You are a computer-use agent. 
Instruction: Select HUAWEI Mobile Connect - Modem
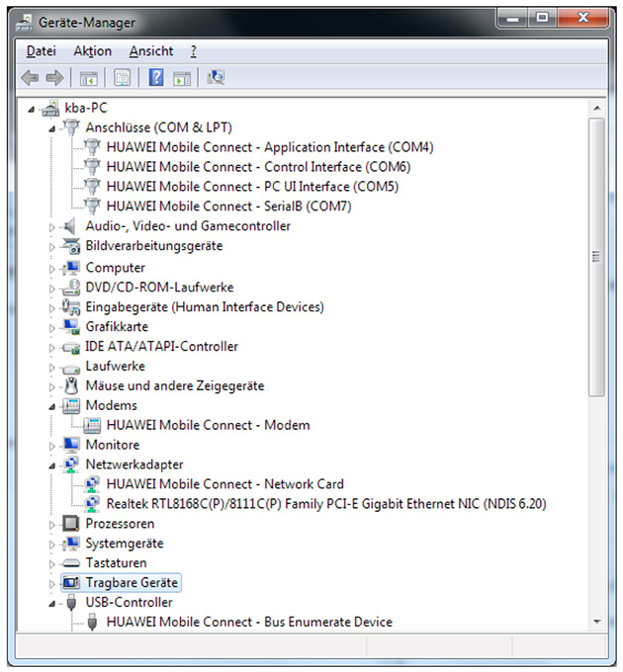(208, 425)
